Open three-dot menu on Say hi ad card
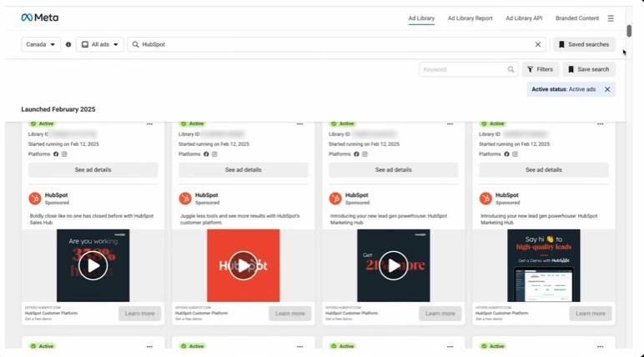 click(x=601, y=123)
